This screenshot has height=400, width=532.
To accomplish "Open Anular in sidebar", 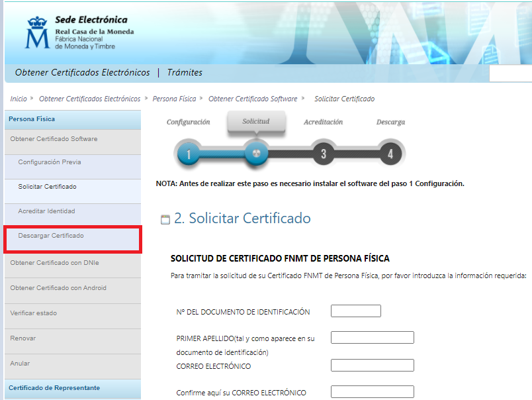I will [x=73, y=366].
